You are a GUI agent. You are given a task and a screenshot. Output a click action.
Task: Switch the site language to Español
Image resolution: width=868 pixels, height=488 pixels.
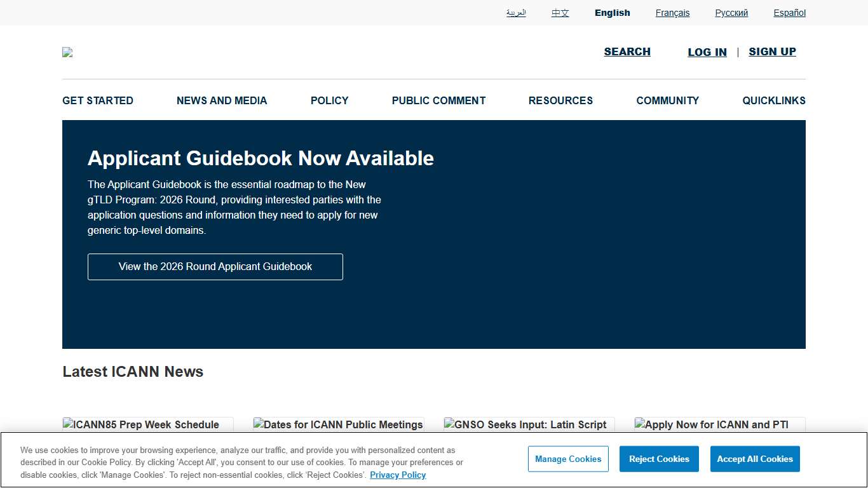(789, 13)
